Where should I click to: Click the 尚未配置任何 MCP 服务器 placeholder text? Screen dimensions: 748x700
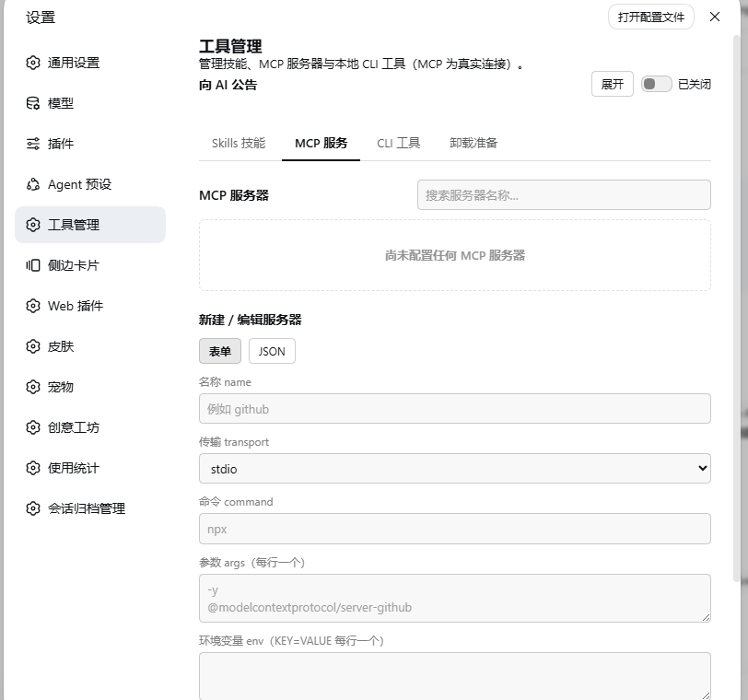[455, 255]
